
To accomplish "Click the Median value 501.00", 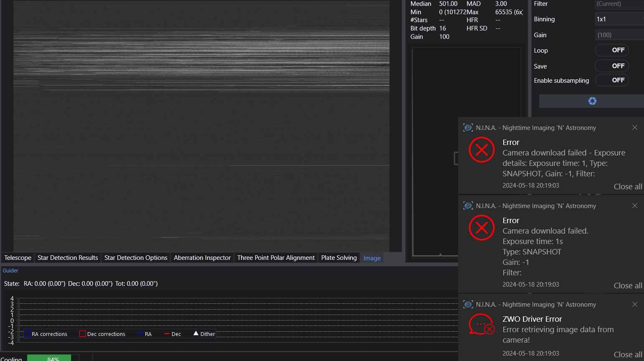I will pyautogui.click(x=448, y=4).
